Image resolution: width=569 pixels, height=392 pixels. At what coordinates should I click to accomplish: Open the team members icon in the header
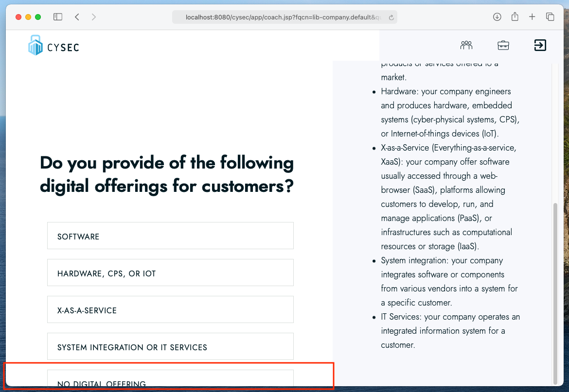coord(466,45)
